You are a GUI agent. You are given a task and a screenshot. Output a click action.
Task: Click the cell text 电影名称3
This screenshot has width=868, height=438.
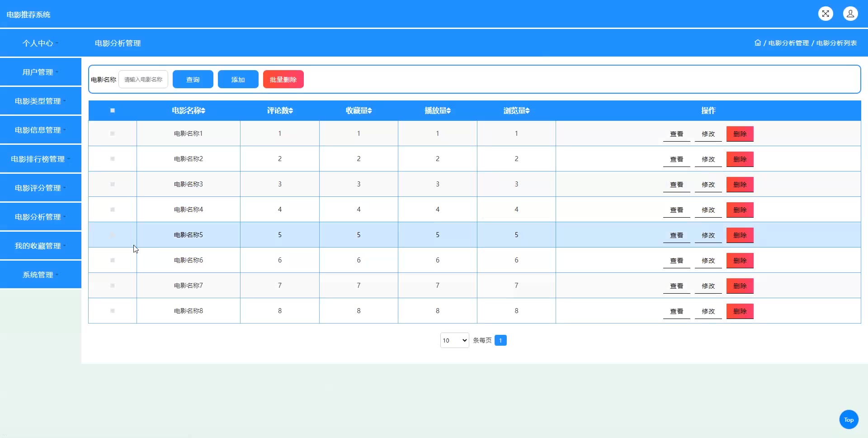coord(189,184)
